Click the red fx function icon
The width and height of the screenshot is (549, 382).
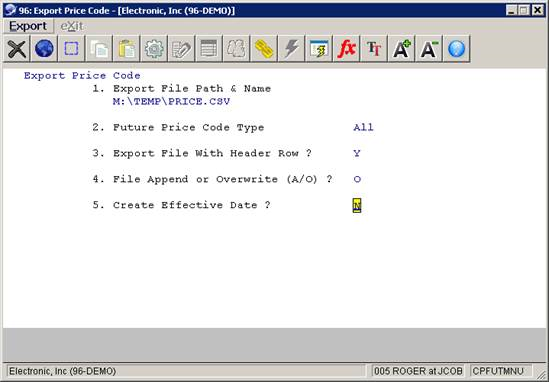coord(347,49)
